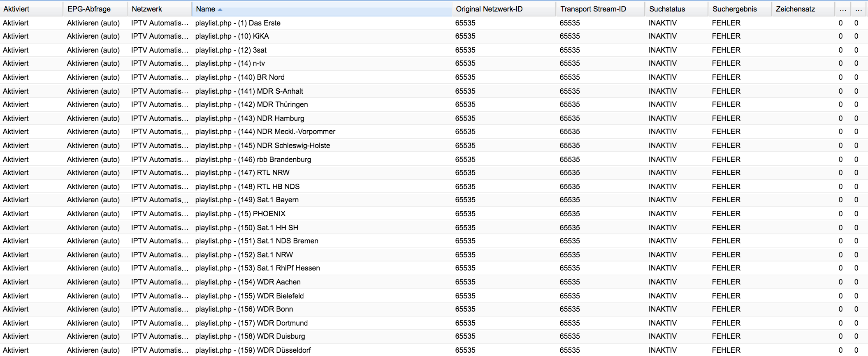Select row playlist.php - (157) WDR Dortmund
868x356 pixels.
pyautogui.click(x=434, y=323)
